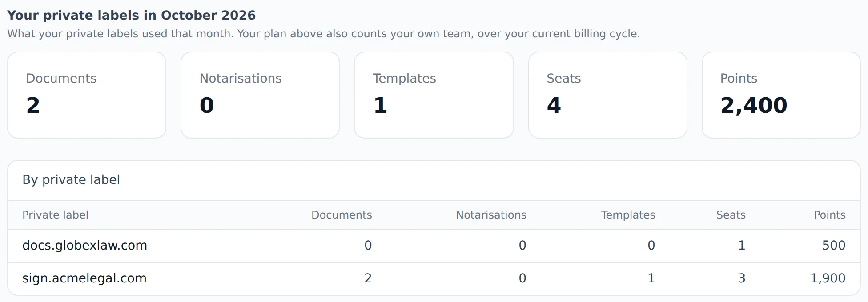Click the Notarisations value 0 for docs.globexlaw.com

point(522,245)
